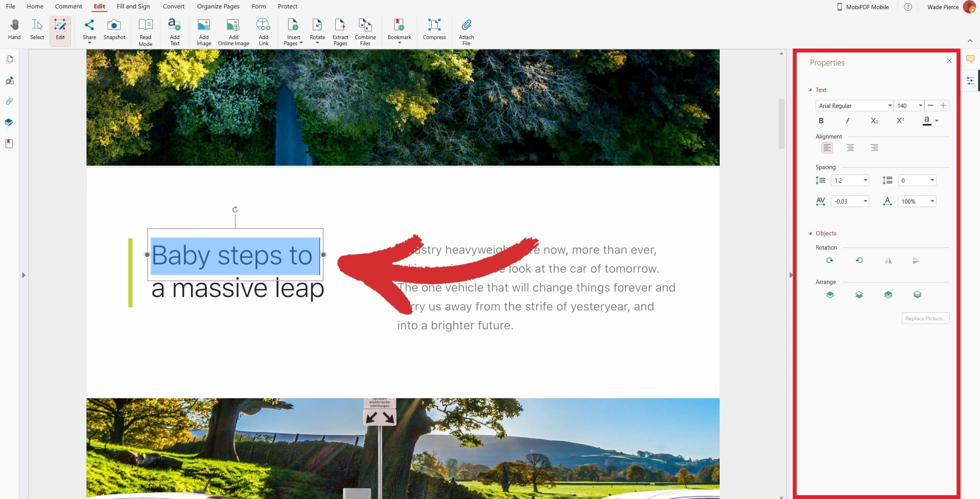This screenshot has height=499, width=980.
Task: Click the Add Link tool
Action: click(x=263, y=30)
